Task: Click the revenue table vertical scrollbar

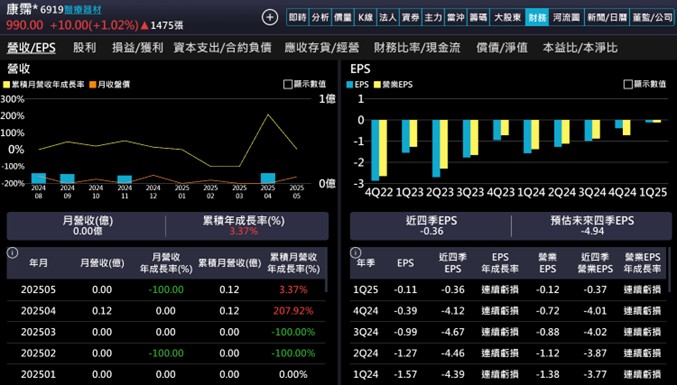Action: (326, 270)
